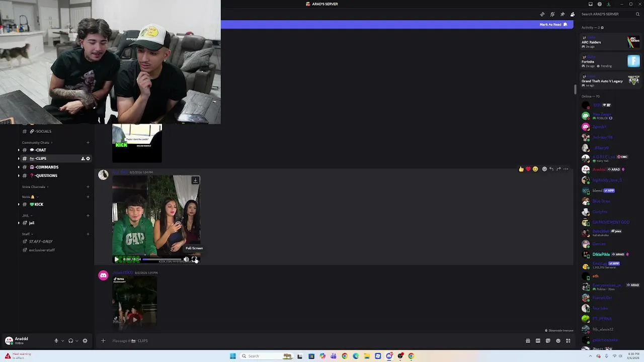Show pinned messages with the pin icon
Screen dimensions: 644x362
[x=562, y=14]
